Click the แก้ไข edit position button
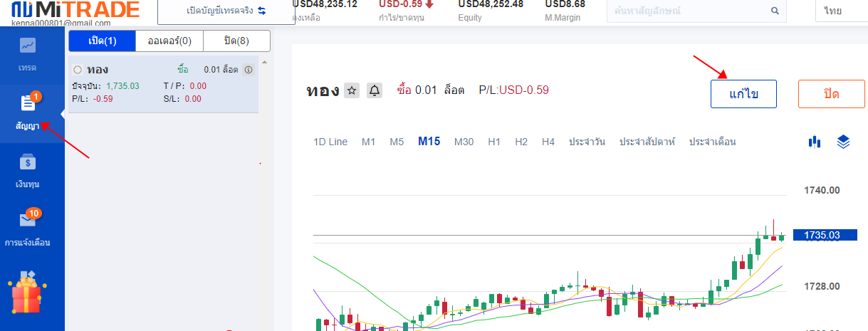The height and width of the screenshot is (331, 868). point(743,94)
